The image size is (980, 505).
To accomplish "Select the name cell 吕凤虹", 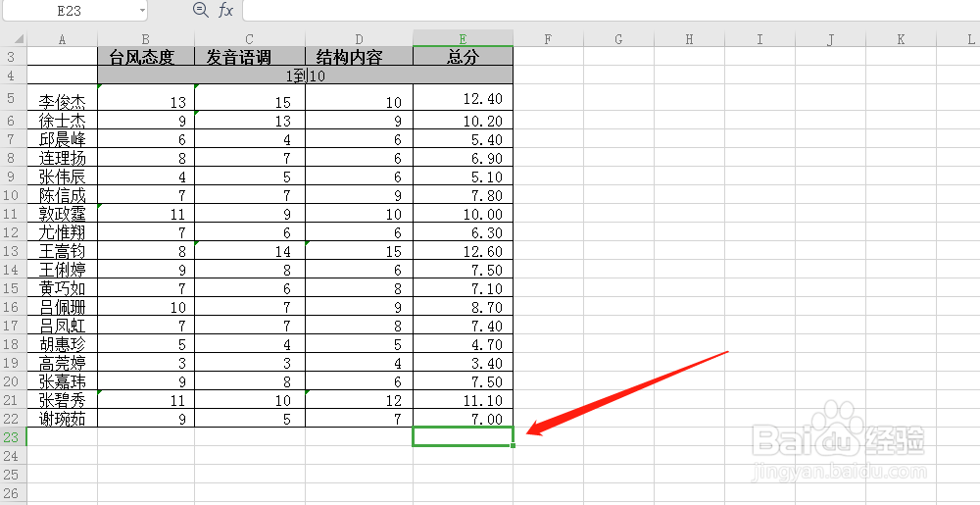I will click(x=62, y=325).
